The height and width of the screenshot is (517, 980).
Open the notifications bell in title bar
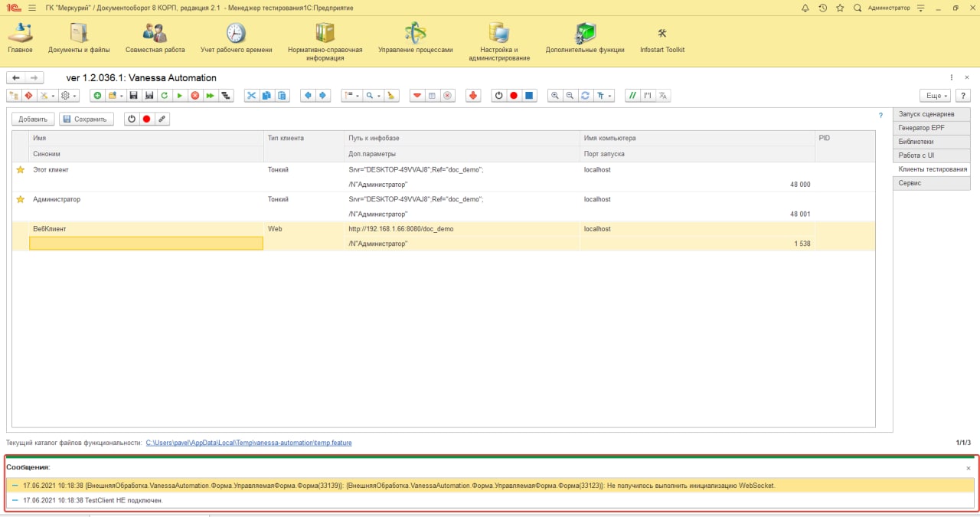point(805,8)
